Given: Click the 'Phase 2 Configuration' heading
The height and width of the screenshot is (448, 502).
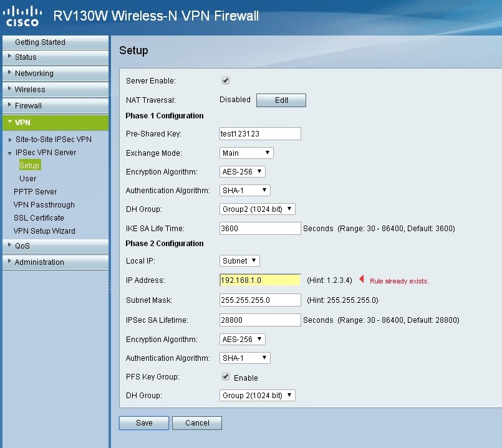Looking at the screenshot, I should coord(164,244).
